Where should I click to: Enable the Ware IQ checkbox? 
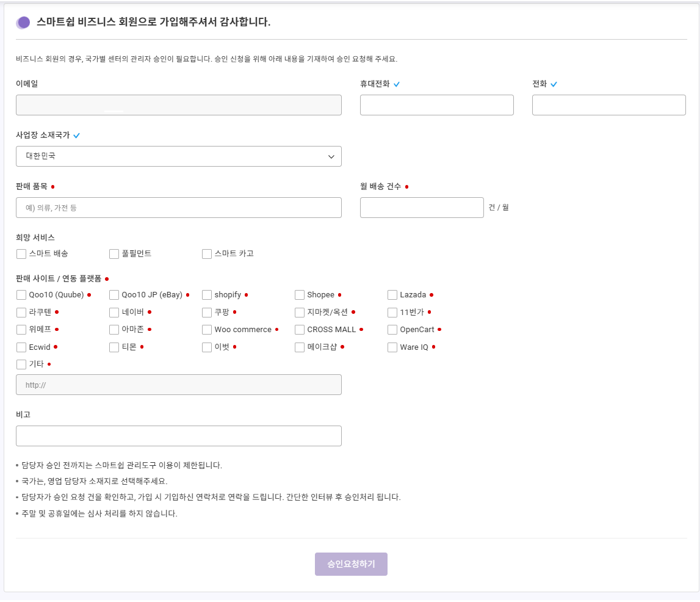click(x=392, y=347)
